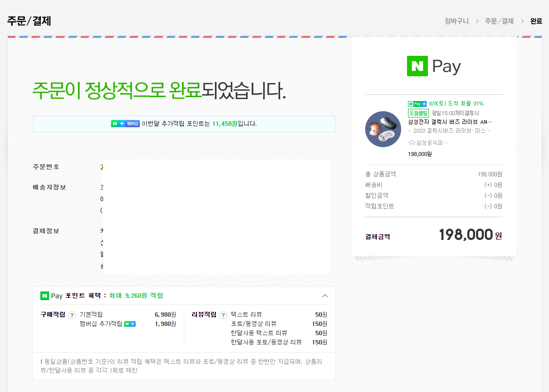Click the 총 상품금액 row label
Screen dimensions: 549x392
[380, 174]
